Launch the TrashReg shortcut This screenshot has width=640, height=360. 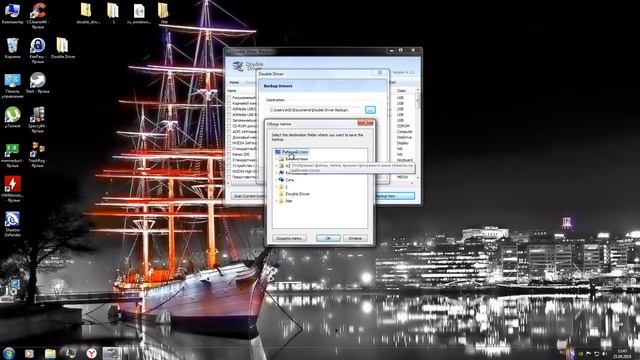pyautogui.click(x=38, y=155)
